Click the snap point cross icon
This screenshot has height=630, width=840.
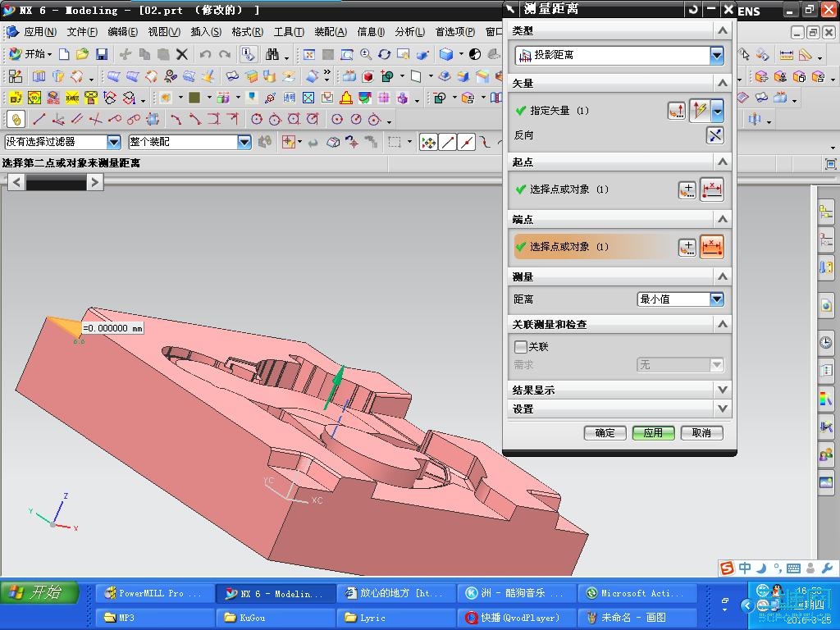[x=428, y=142]
